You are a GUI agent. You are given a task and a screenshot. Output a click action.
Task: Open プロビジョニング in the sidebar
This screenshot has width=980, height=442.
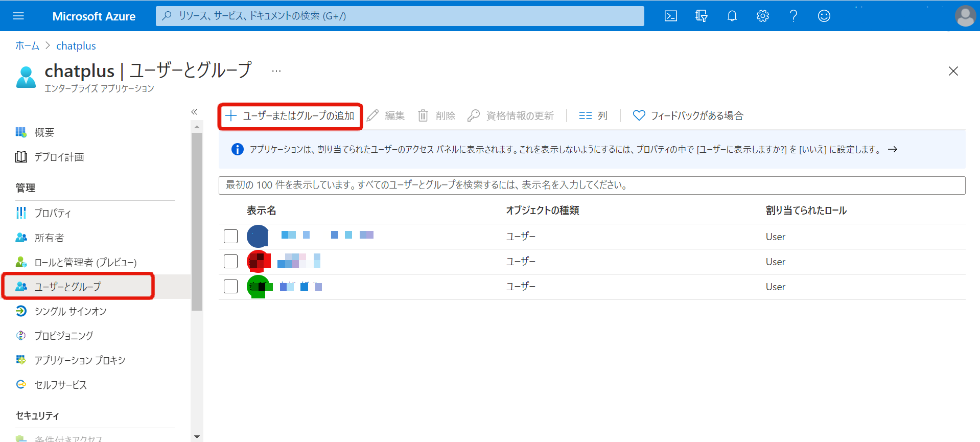coord(64,336)
